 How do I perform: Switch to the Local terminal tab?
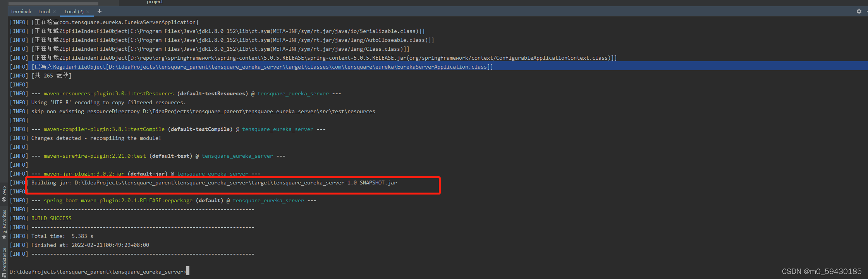point(44,12)
